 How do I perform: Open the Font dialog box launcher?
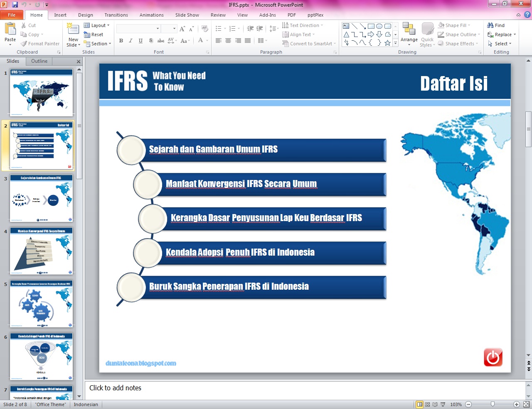coord(207,52)
